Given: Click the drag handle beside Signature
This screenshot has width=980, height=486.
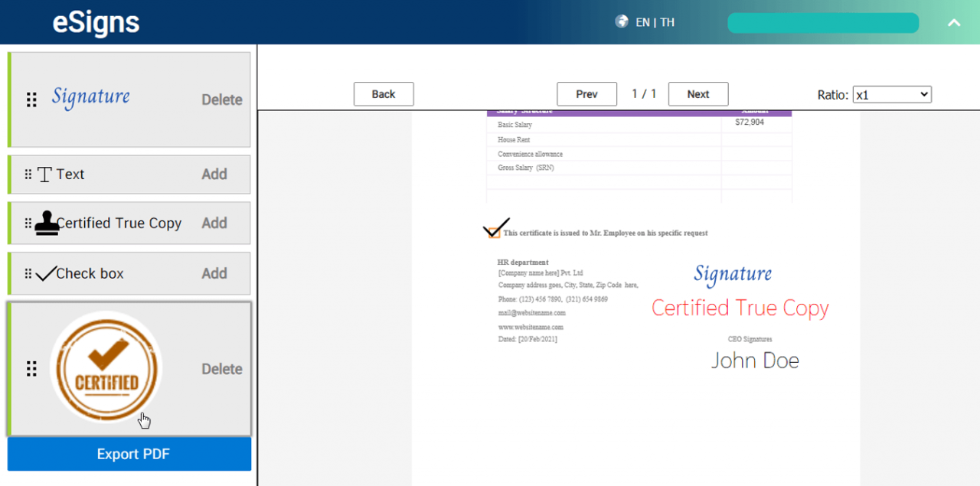Looking at the screenshot, I should point(31,99).
